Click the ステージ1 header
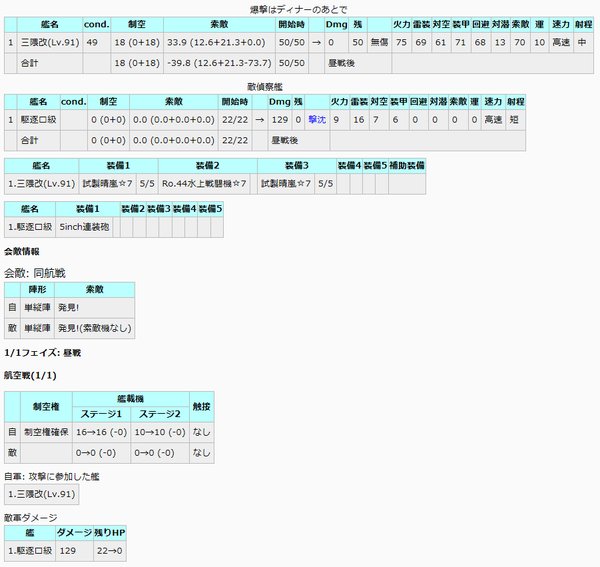 coord(101,414)
